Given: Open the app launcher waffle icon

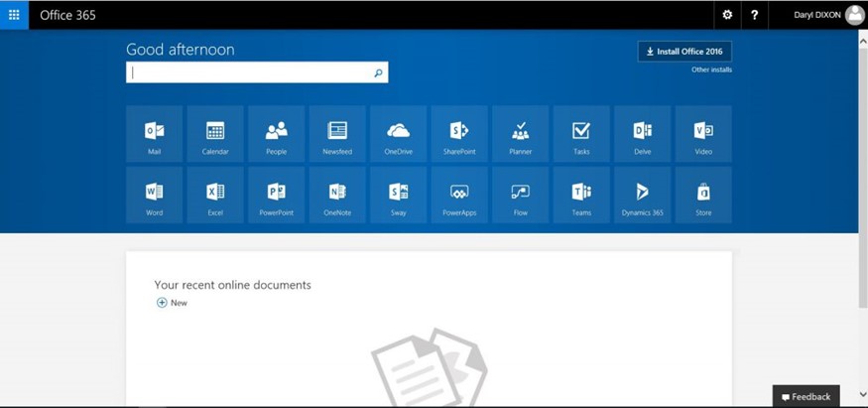Looking at the screenshot, I should (15, 15).
